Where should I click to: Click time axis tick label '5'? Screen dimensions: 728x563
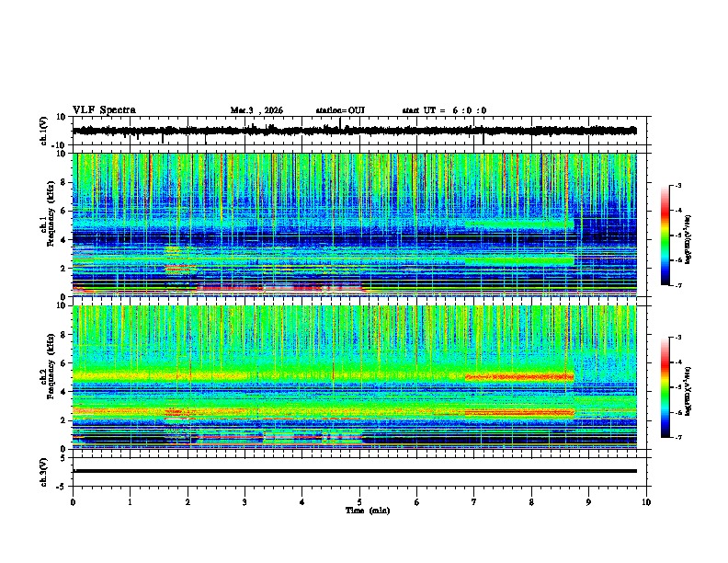[359, 502]
